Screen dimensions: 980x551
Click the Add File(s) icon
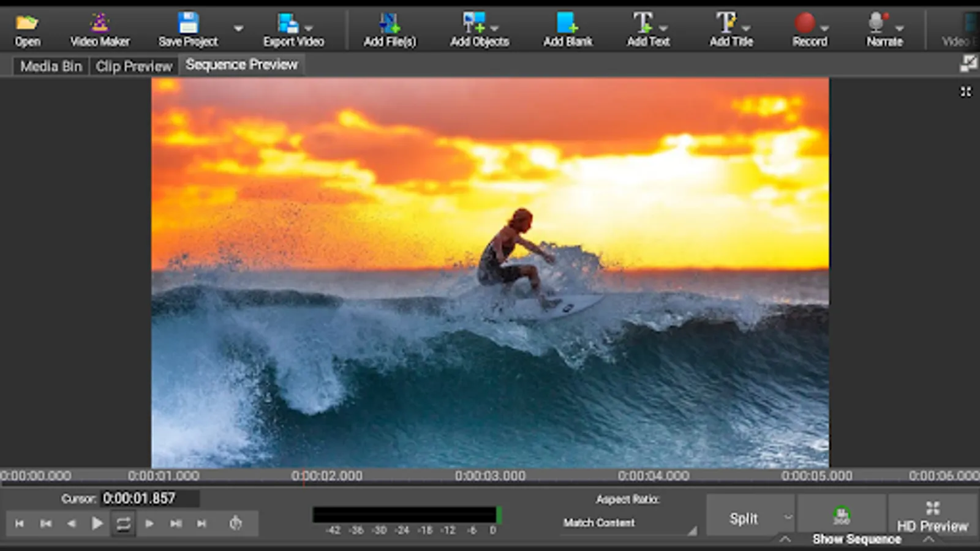click(x=390, y=24)
